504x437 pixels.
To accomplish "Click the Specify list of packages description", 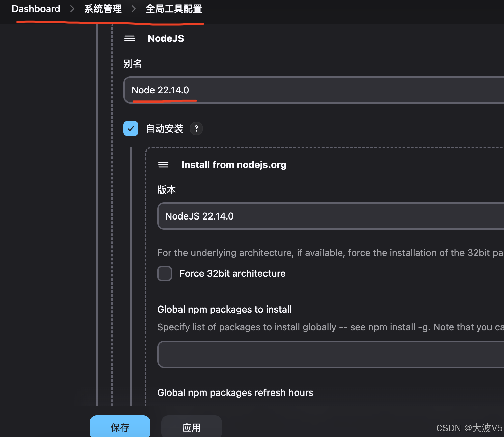I will pyautogui.click(x=331, y=327).
